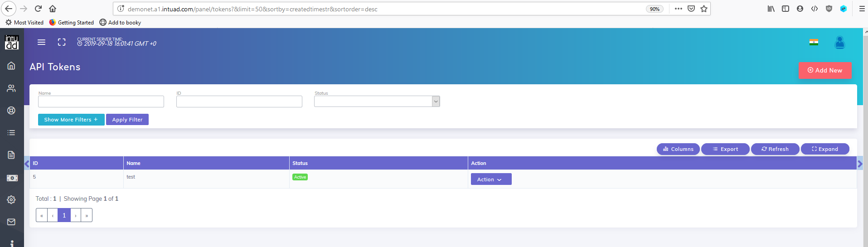Click the site information icon in URL bar
The image size is (868, 247).
[x=121, y=9]
